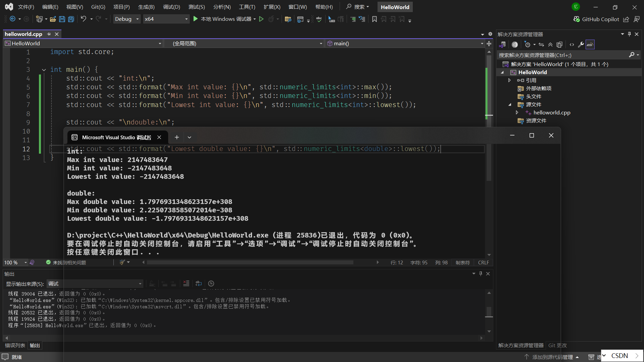Click the Find in Files folder icon
Screen dimensions: 644x362
tap(288, 19)
